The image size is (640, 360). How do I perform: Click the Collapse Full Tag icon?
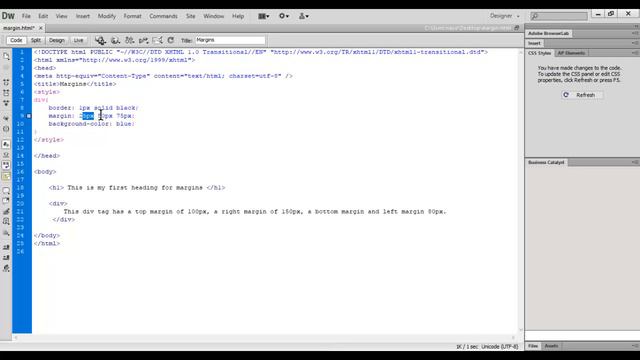6,82
